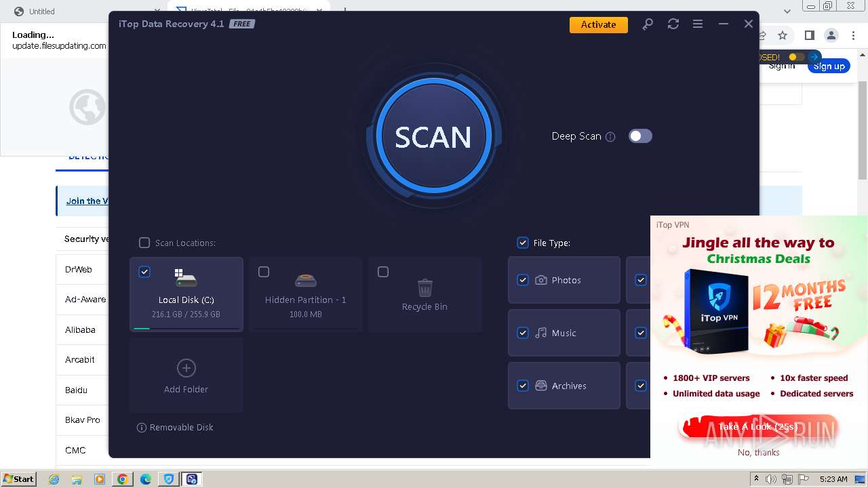This screenshot has height=488, width=868.
Task: Click the Photos camera icon
Action: pyautogui.click(x=541, y=280)
